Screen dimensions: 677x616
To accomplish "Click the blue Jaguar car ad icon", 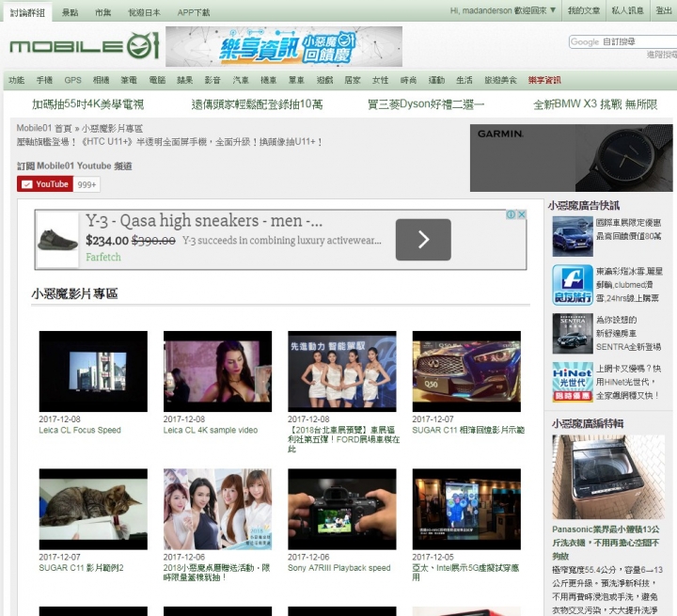I will tap(573, 236).
